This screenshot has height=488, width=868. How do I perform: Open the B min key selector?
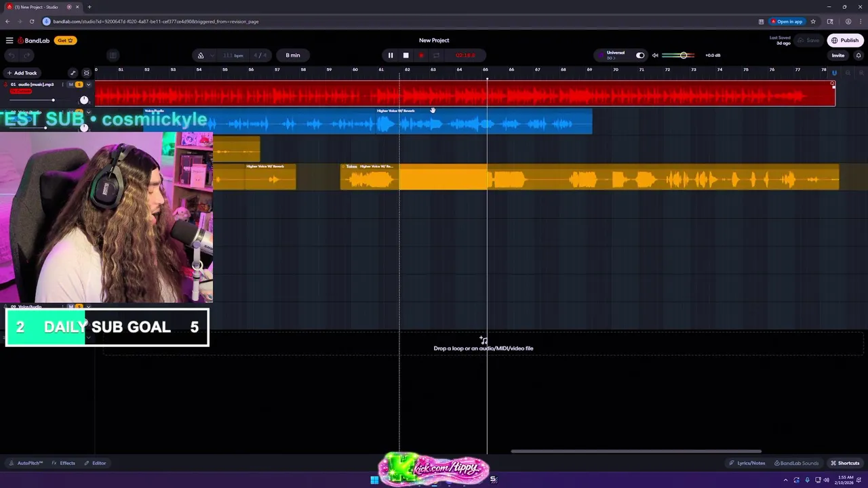point(293,56)
